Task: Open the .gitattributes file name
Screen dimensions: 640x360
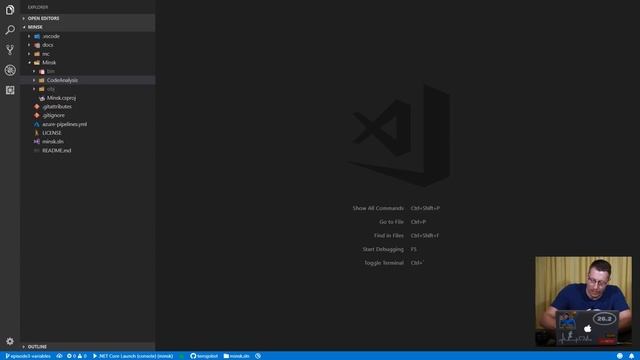Action: tap(57, 107)
